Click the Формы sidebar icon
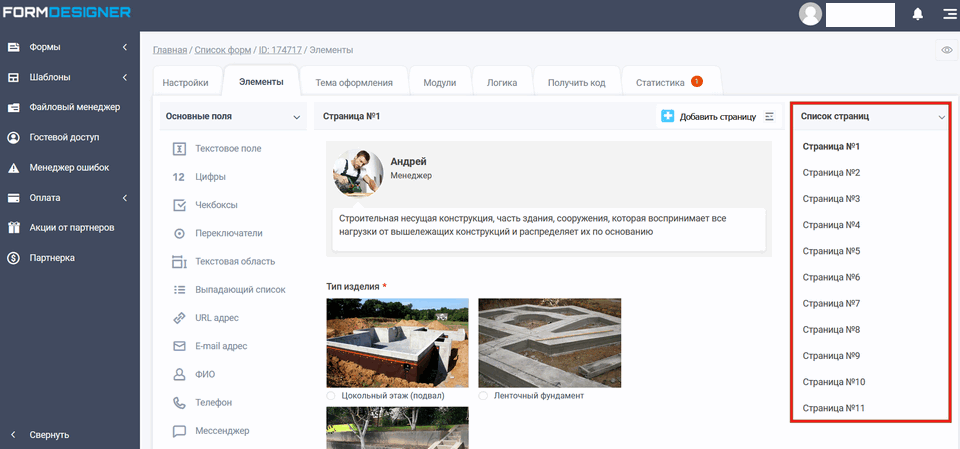The image size is (960, 449). (13, 47)
